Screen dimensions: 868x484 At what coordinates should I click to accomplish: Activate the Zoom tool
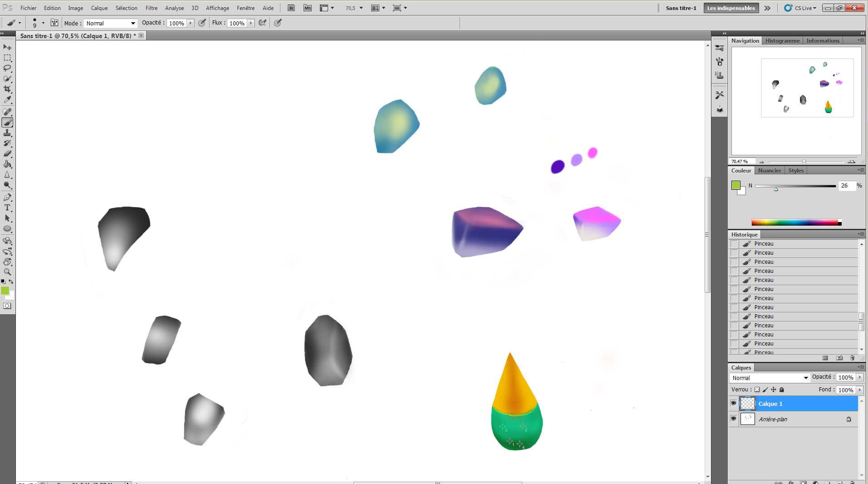7,272
